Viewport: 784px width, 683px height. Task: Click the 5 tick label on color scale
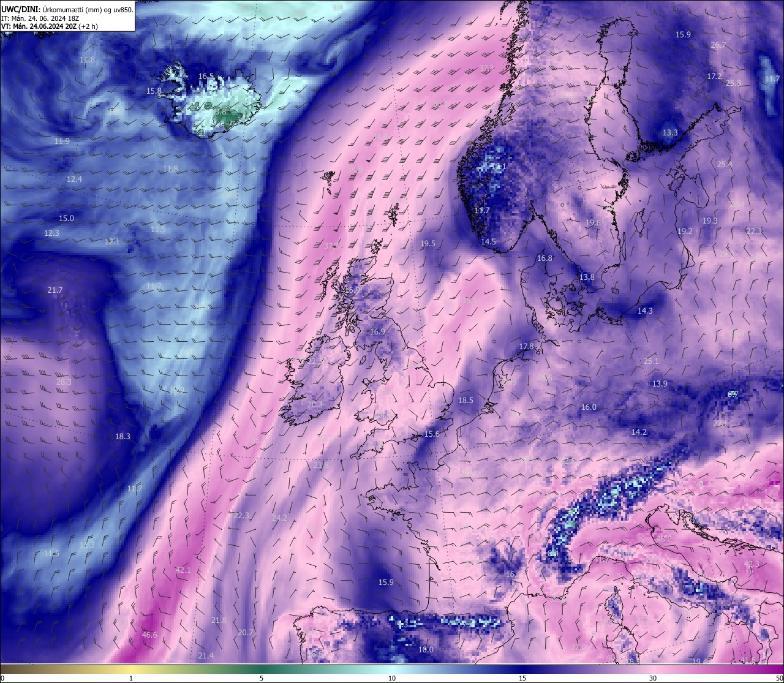(262, 677)
